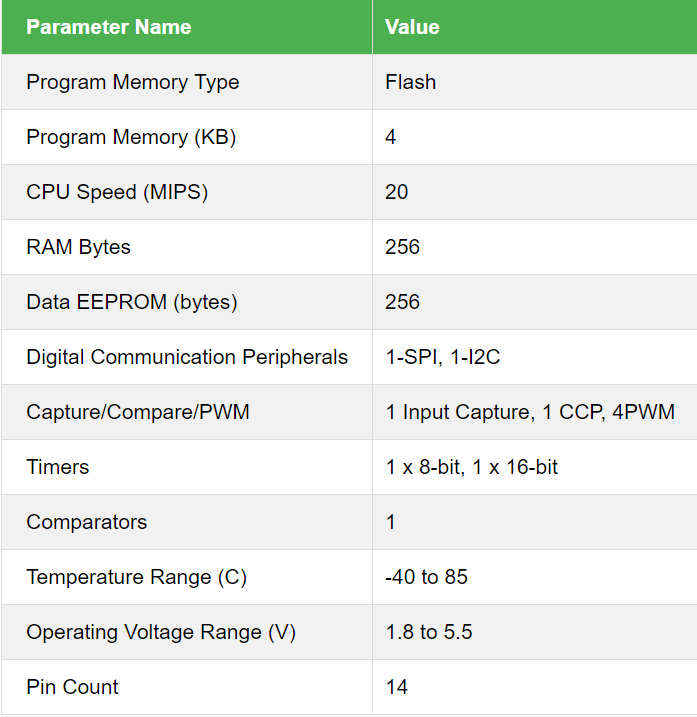Select the CPU speed value '20'
697x717 pixels.
pyautogui.click(x=397, y=192)
